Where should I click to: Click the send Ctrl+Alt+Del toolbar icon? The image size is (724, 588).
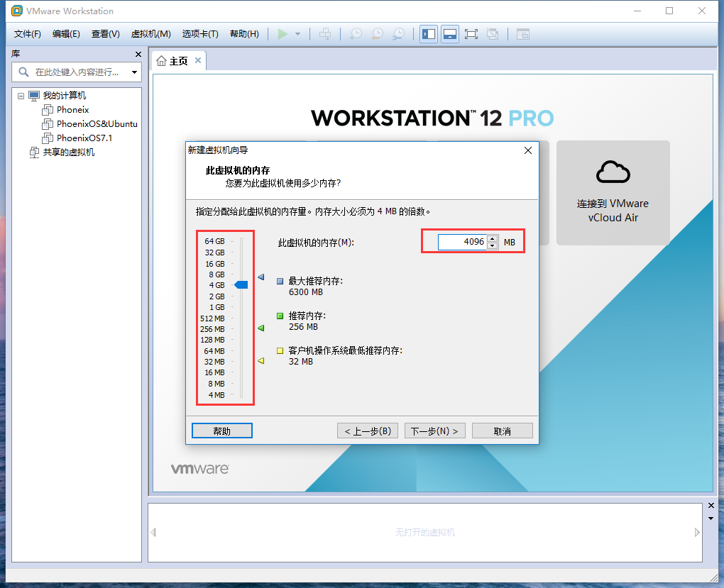tap(325, 34)
